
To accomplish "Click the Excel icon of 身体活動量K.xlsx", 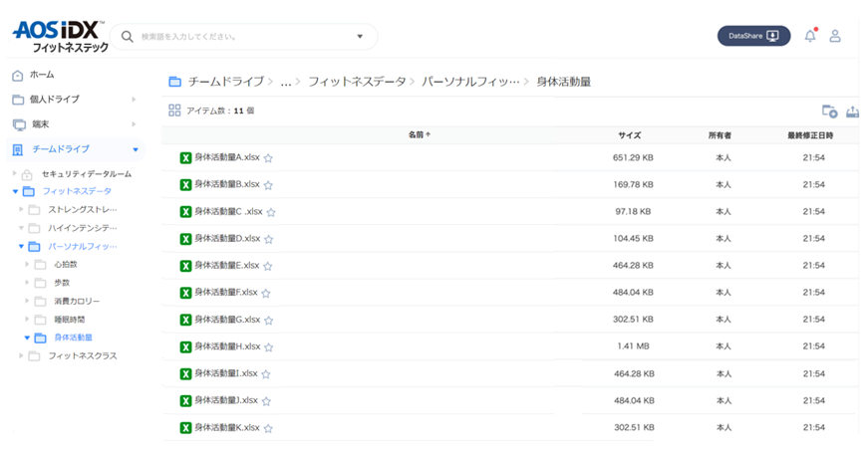I will click(186, 428).
